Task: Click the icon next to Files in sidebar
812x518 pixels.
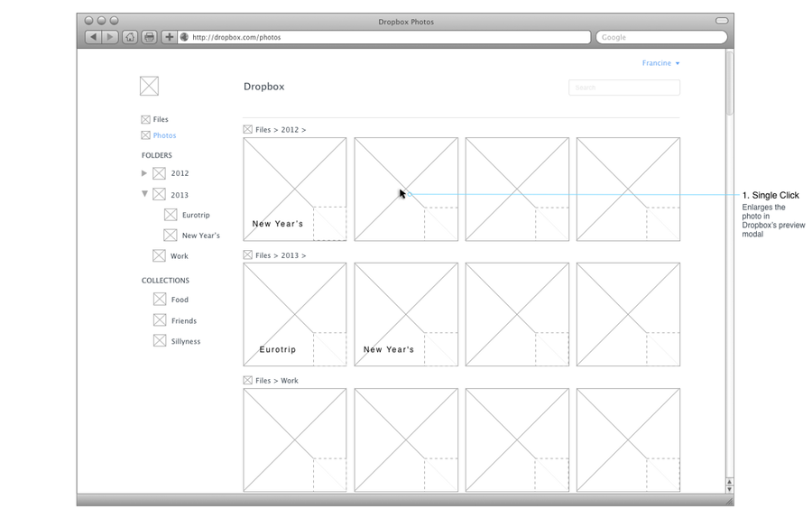Action: [145, 120]
